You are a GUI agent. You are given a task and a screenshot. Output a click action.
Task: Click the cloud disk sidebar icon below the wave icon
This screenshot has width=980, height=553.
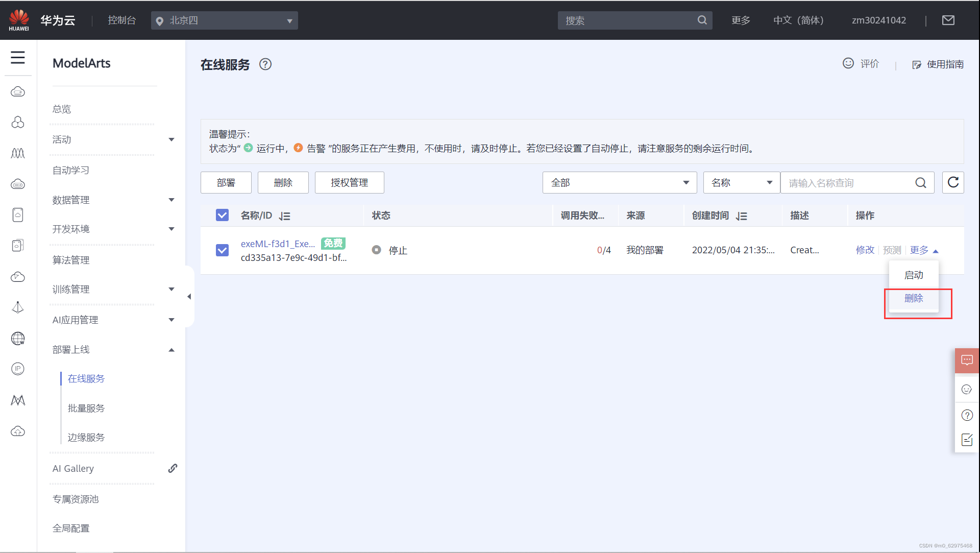(x=18, y=184)
